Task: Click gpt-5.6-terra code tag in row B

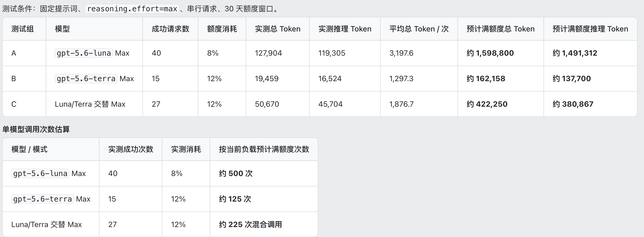Action: (x=86, y=79)
